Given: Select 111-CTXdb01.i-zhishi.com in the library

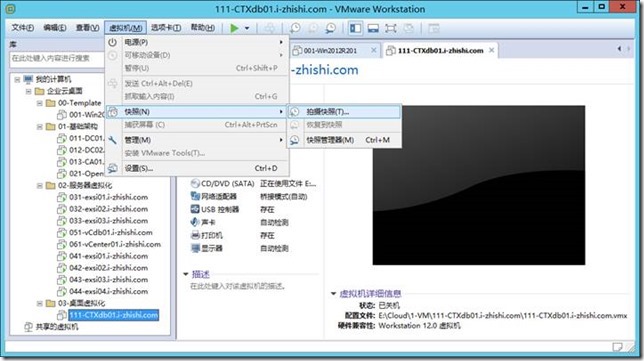Looking at the screenshot, I should [113, 315].
